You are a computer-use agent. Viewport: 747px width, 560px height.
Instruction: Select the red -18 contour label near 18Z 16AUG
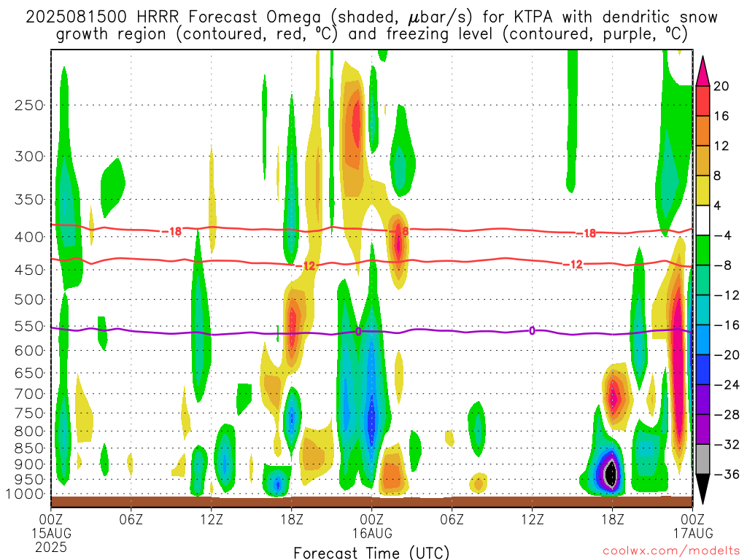[587, 233]
